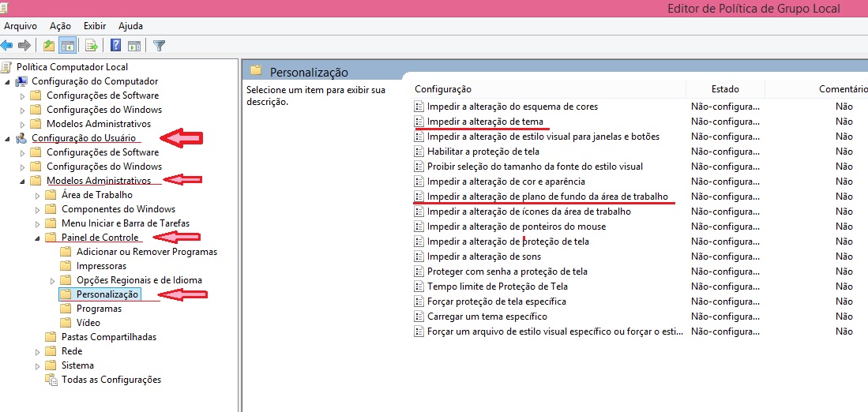Click policy icon for Tempo limite de Proteção de Tela
This screenshot has width=868, height=412.
click(x=419, y=287)
